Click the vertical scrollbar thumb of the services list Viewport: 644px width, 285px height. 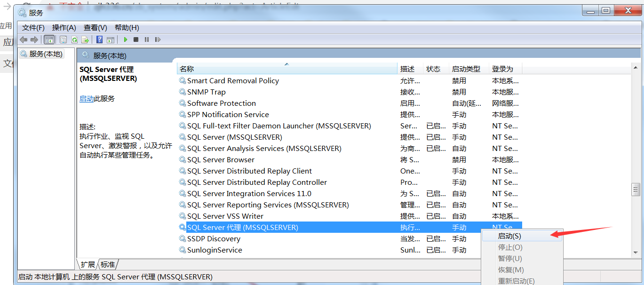pos(636,190)
